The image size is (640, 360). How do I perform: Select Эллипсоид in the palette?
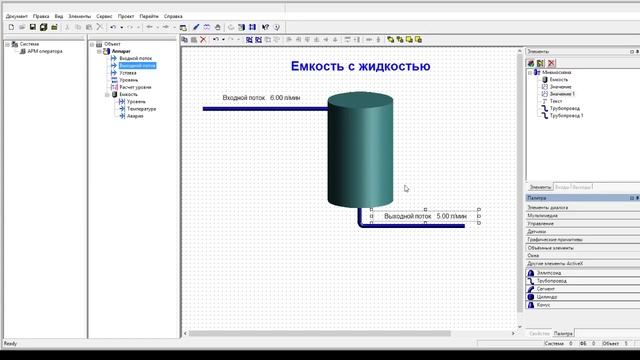click(583, 273)
